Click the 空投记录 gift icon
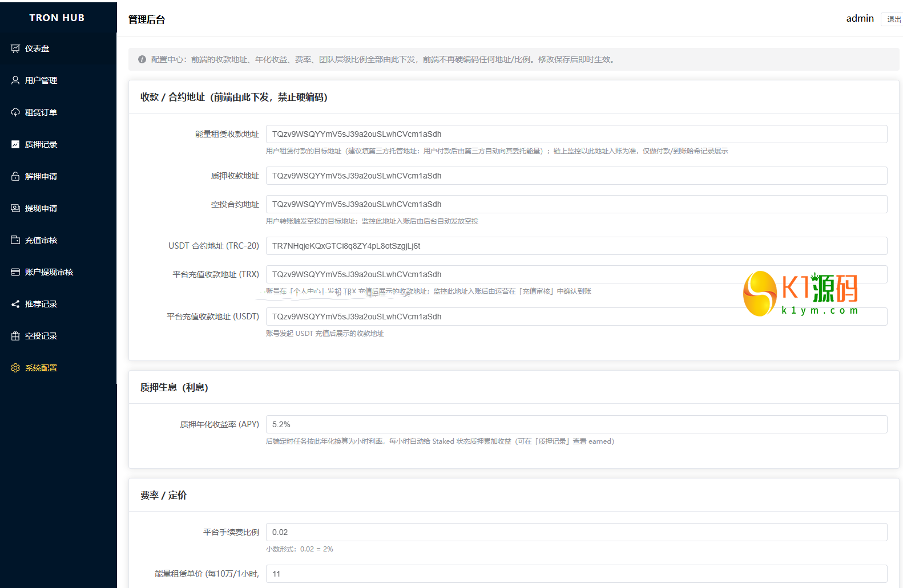The height and width of the screenshot is (588, 903). (15, 336)
